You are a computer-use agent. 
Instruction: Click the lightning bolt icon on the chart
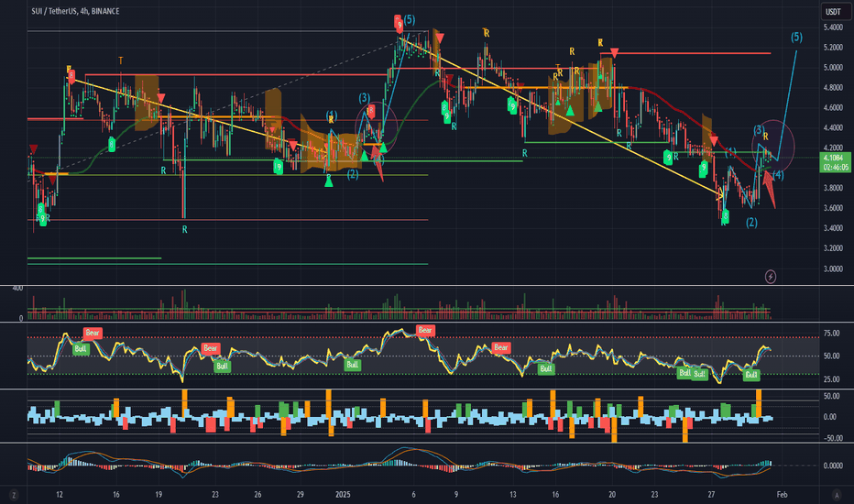pos(770,277)
